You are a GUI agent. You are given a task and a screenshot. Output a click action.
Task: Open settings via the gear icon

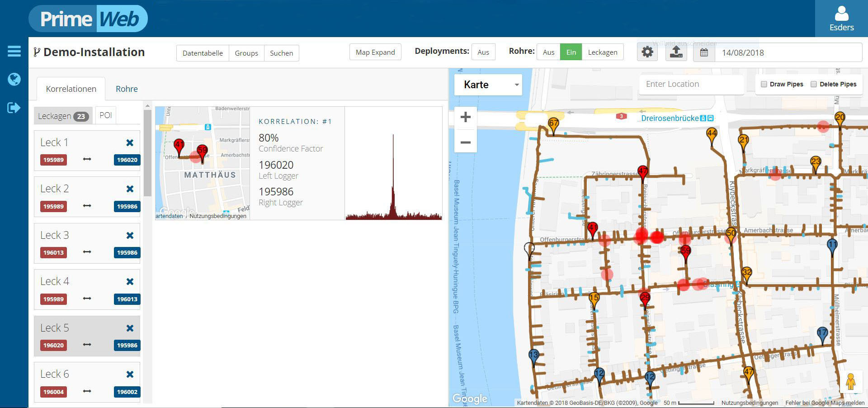click(x=647, y=52)
